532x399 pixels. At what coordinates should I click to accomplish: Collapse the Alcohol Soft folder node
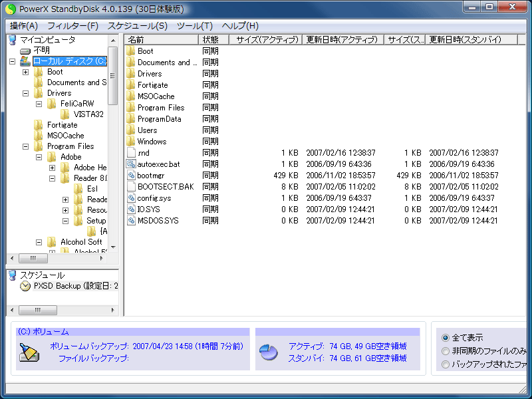click(x=39, y=242)
